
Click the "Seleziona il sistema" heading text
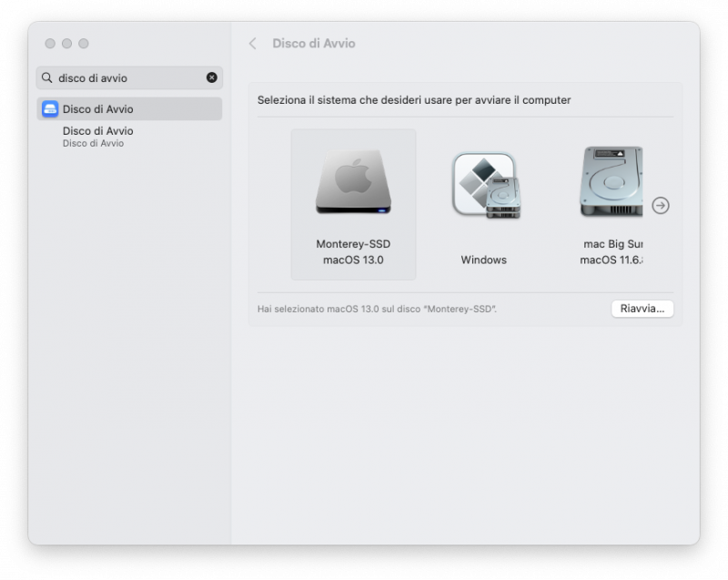(x=414, y=100)
